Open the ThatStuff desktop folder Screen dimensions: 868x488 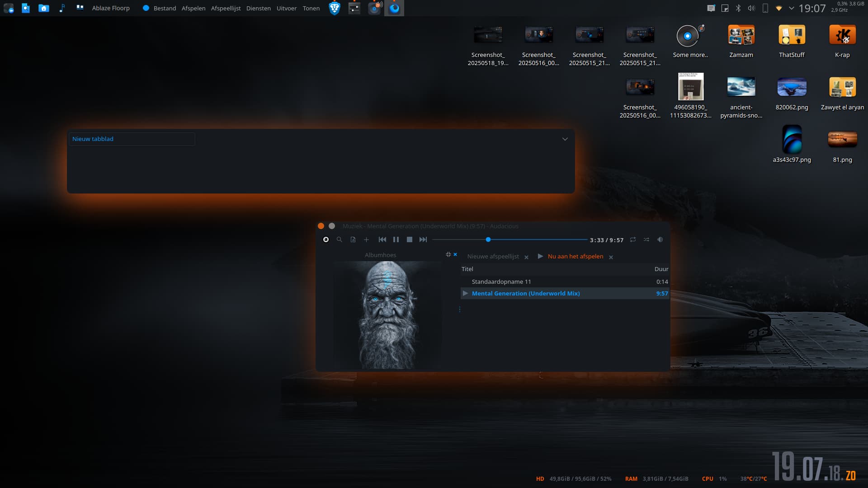click(x=792, y=42)
